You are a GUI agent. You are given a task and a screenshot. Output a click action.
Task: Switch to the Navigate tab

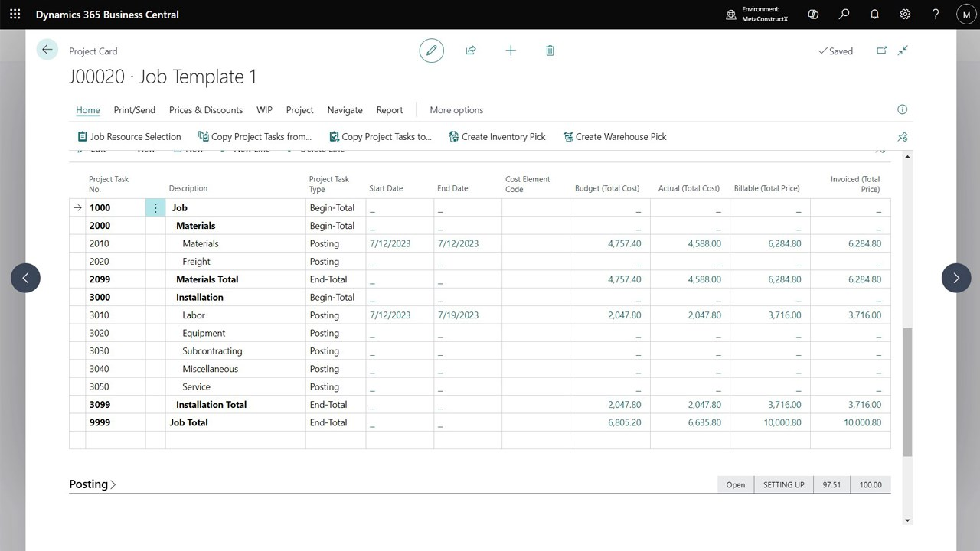click(x=345, y=110)
